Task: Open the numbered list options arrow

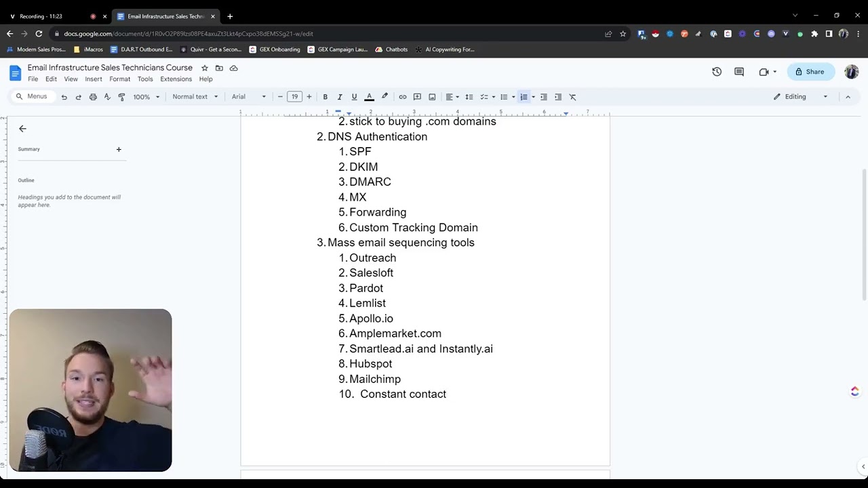Action: [533, 97]
